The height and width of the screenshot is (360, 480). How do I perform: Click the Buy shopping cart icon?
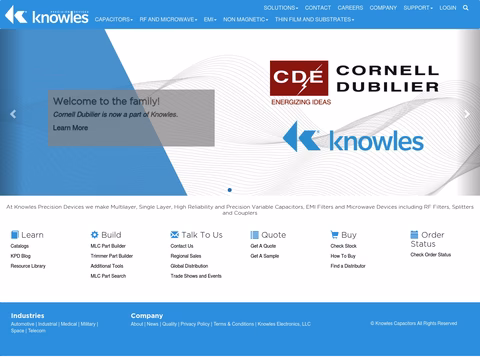[334, 235]
